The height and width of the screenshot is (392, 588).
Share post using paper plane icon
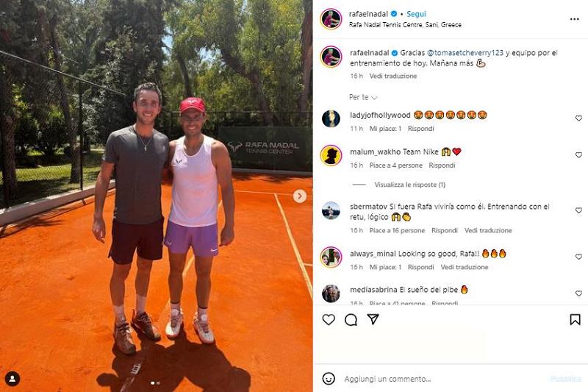[x=373, y=319]
